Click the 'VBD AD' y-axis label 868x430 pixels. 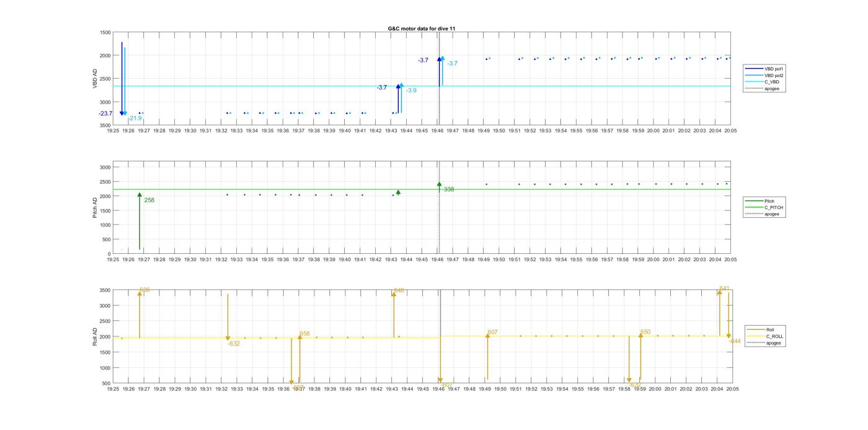click(x=95, y=79)
